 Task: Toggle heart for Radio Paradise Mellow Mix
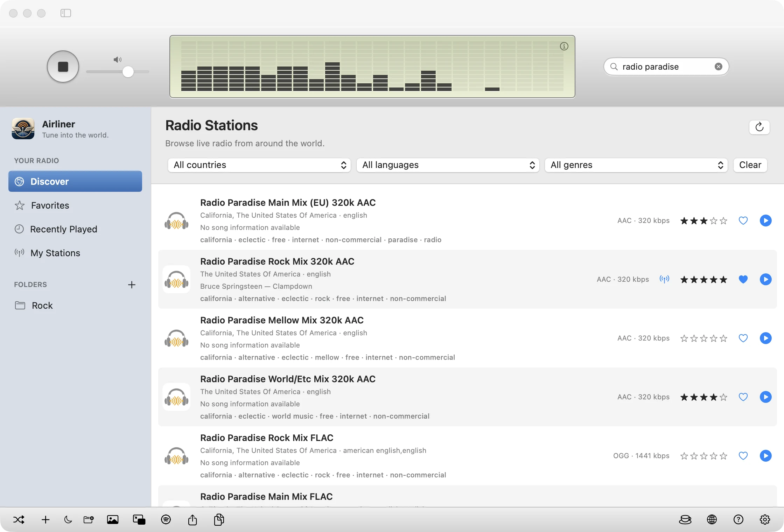click(x=743, y=338)
